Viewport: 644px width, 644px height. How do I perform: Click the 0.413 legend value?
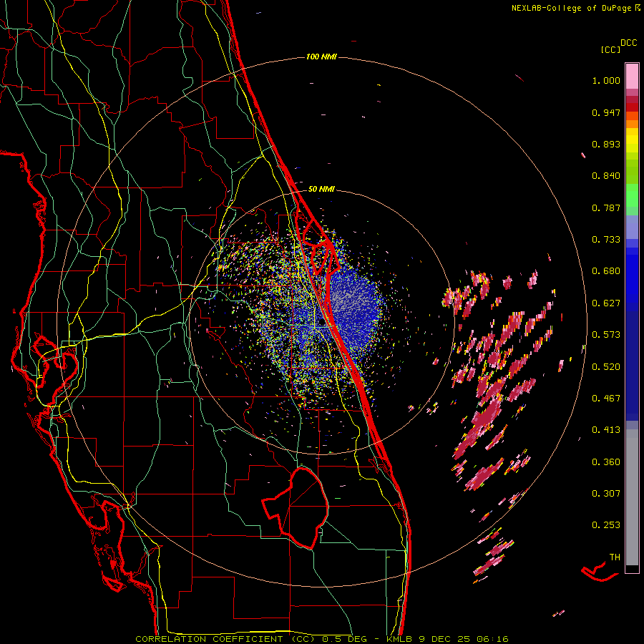[x=606, y=430]
